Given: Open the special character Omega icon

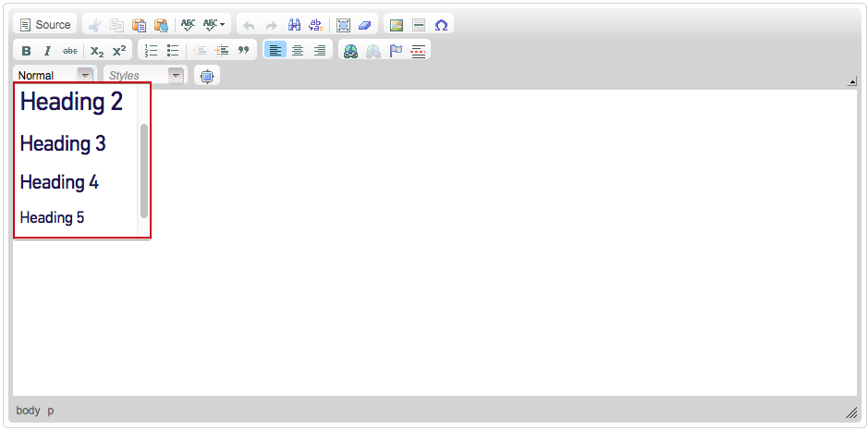Looking at the screenshot, I should click(x=441, y=25).
